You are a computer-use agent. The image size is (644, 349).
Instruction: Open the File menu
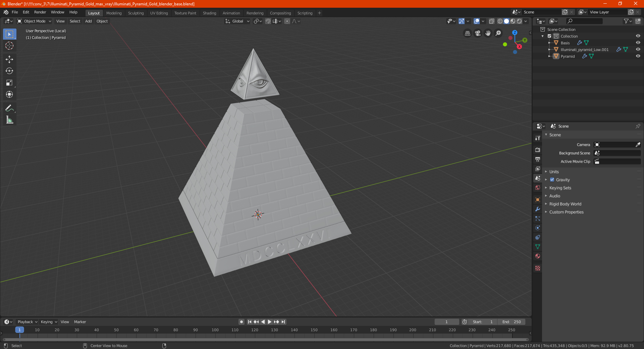pos(15,12)
